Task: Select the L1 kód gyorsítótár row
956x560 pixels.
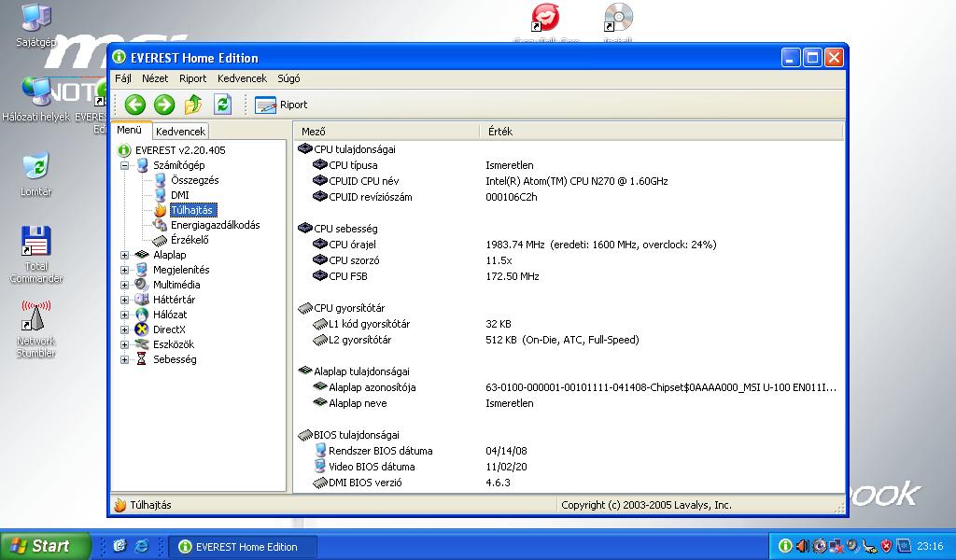Action: tap(569, 324)
